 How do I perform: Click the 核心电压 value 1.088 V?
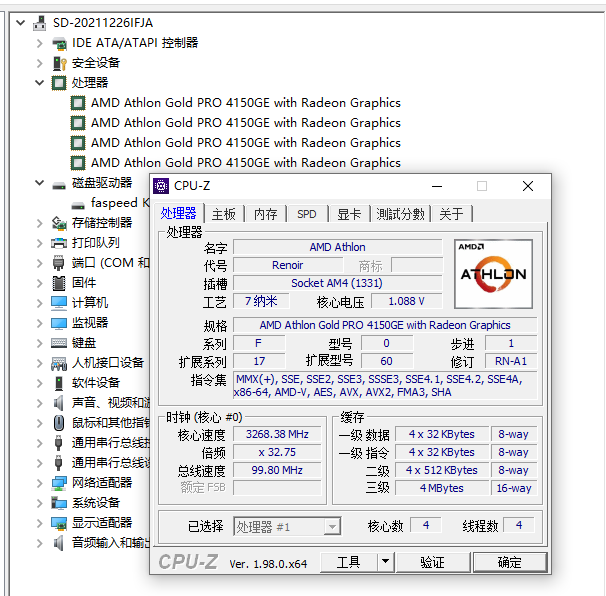coord(406,301)
